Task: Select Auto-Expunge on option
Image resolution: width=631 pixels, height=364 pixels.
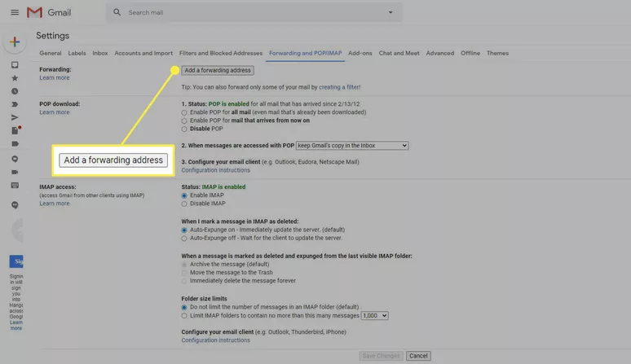Action: tap(184, 230)
